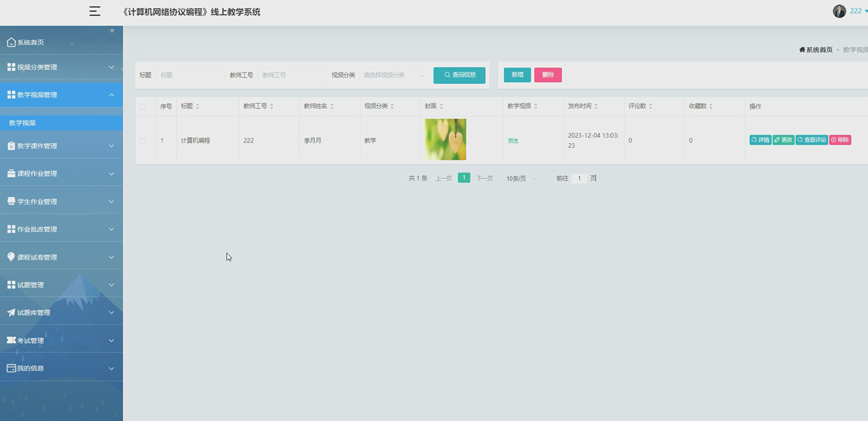868x421 pixels.
Task: Click the 教学课件管理 clipboard icon
Action: pyautogui.click(x=11, y=146)
